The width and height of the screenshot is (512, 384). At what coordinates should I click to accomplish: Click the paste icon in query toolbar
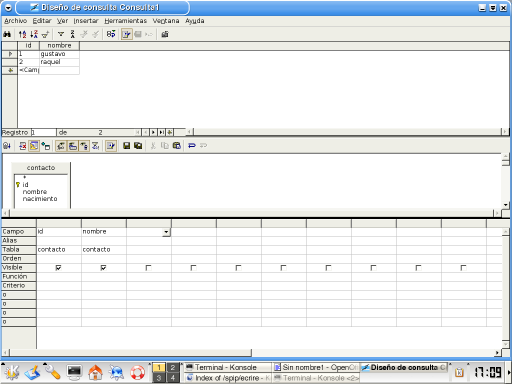tap(177, 146)
